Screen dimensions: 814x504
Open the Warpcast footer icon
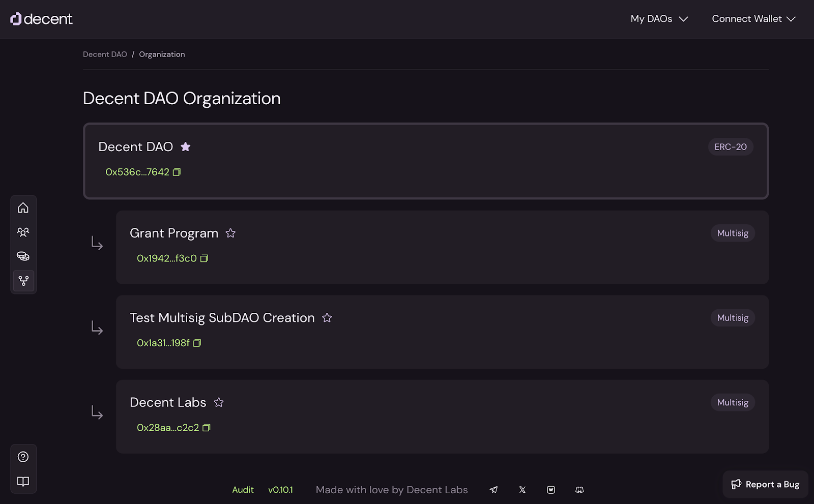(x=551, y=490)
